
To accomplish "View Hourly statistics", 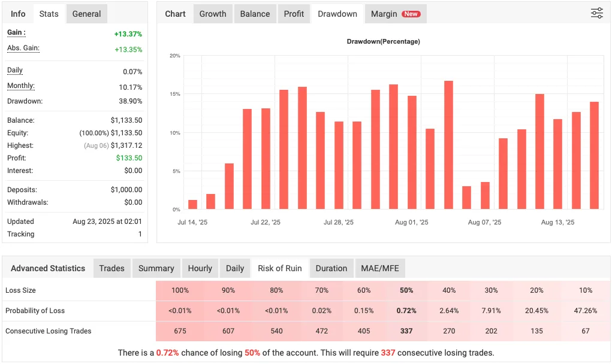I will click(x=200, y=268).
